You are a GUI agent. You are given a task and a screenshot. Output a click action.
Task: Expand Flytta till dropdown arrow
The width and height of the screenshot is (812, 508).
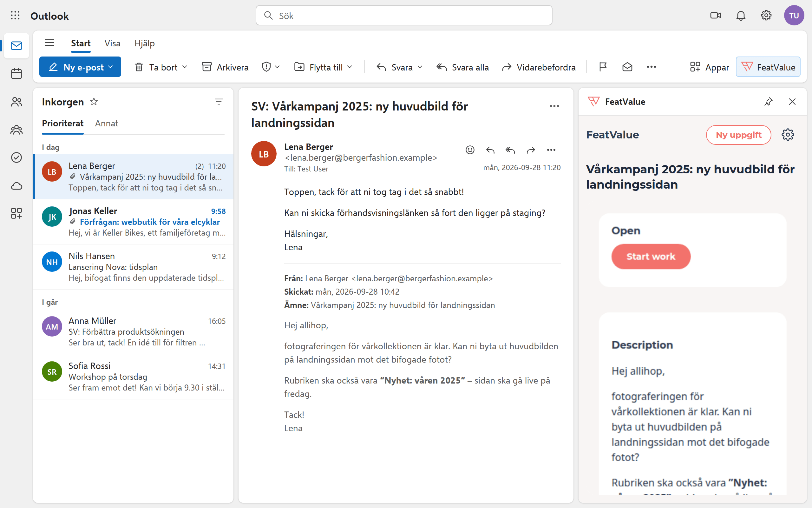pos(350,67)
